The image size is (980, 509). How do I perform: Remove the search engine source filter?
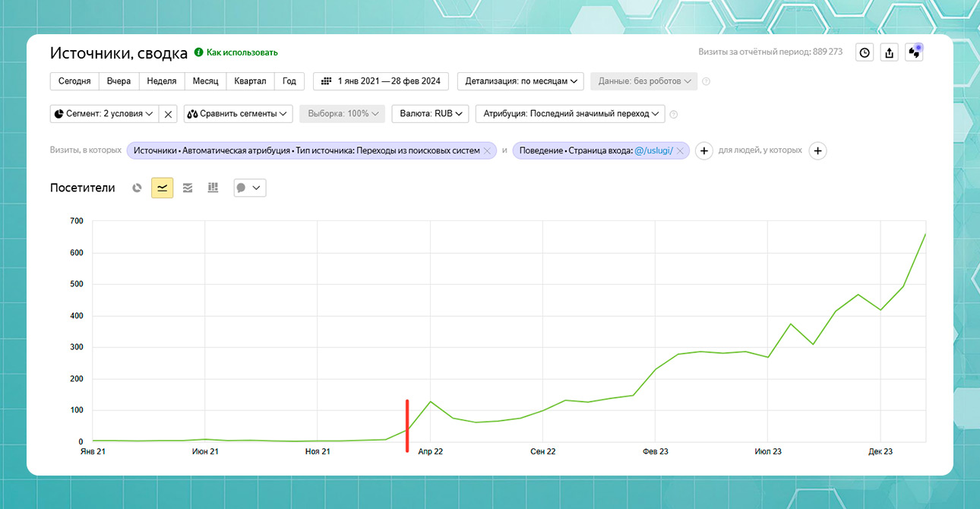click(487, 150)
